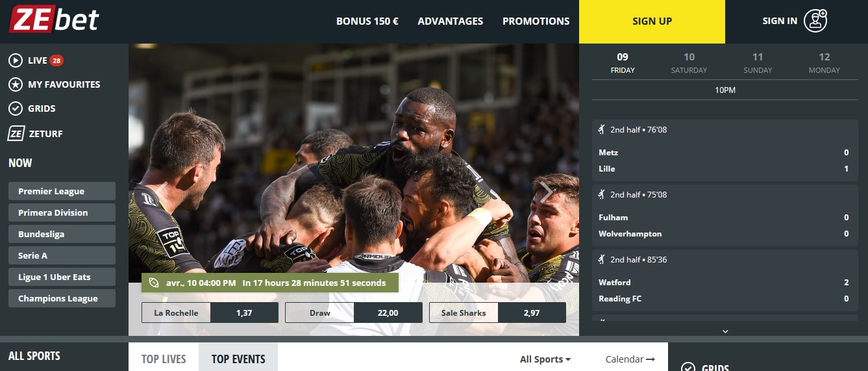Image resolution: width=868 pixels, height=371 pixels.
Task: Switch to the Top Lives tab
Action: [x=164, y=359]
